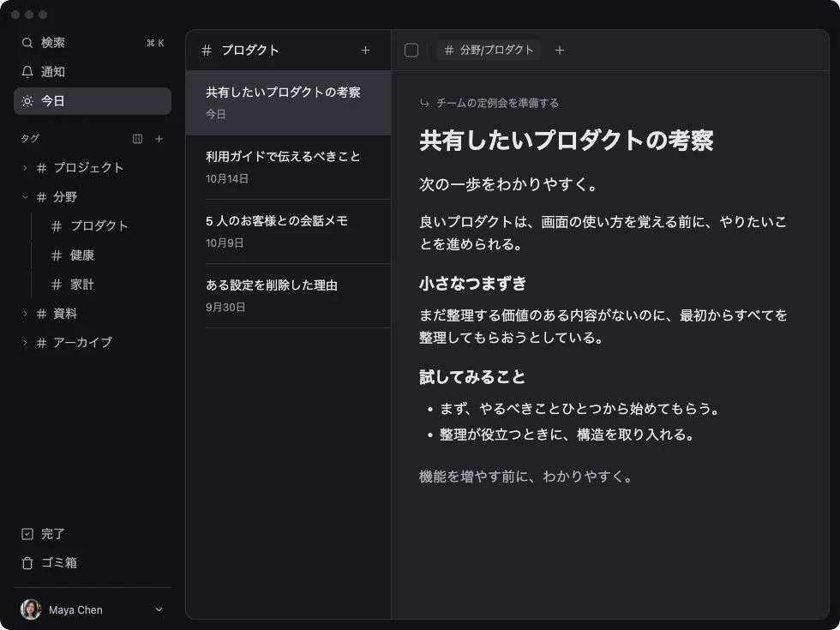Expand the 資料 tag chevron
This screenshot has width=840, height=630.
(x=25, y=314)
